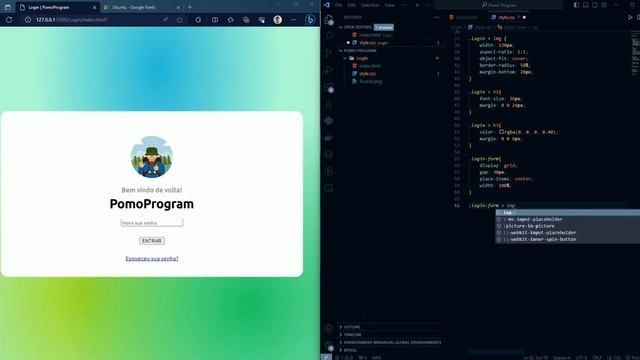Open VS Code Source Control icon
Image resolution: width=640 pixels, height=360 pixels.
pos(329,53)
